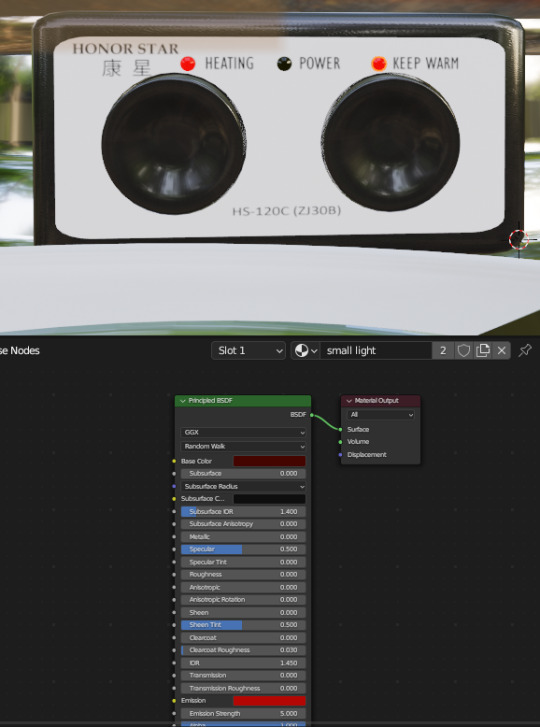Click the right black knob in viewport
This screenshot has width=540, height=727.
[391, 143]
